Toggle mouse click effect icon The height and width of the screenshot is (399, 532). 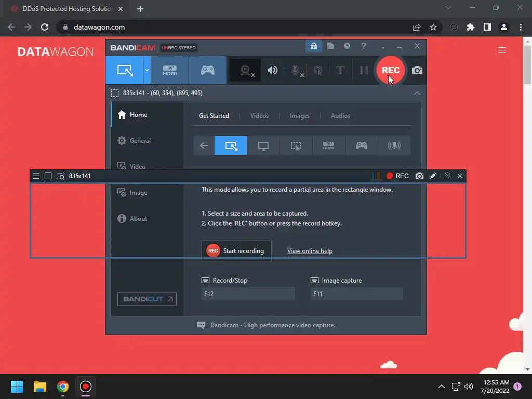pyautogui.click(x=318, y=70)
